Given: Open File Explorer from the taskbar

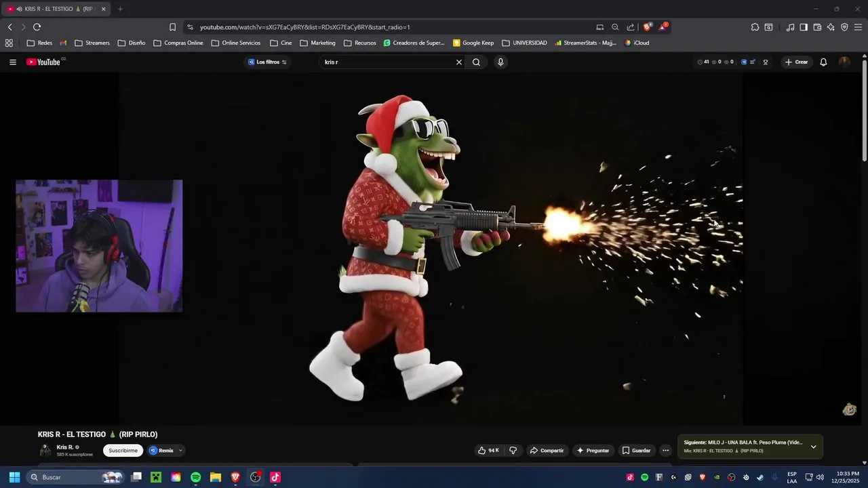Looking at the screenshot, I should pos(215,477).
